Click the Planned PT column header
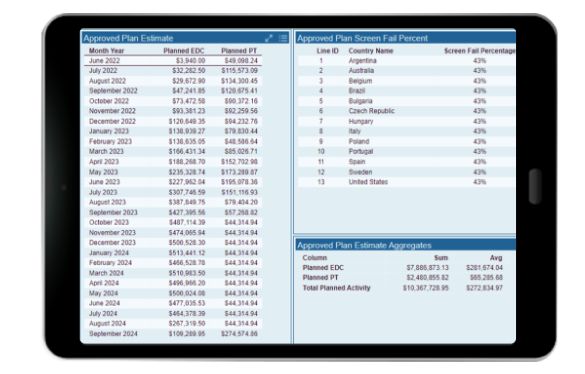Viewport: 585px width, 374px height. pos(239,51)
